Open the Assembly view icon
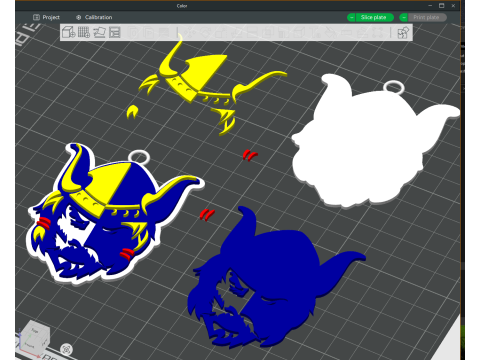480x360 pixels. [x=403, y=32]
